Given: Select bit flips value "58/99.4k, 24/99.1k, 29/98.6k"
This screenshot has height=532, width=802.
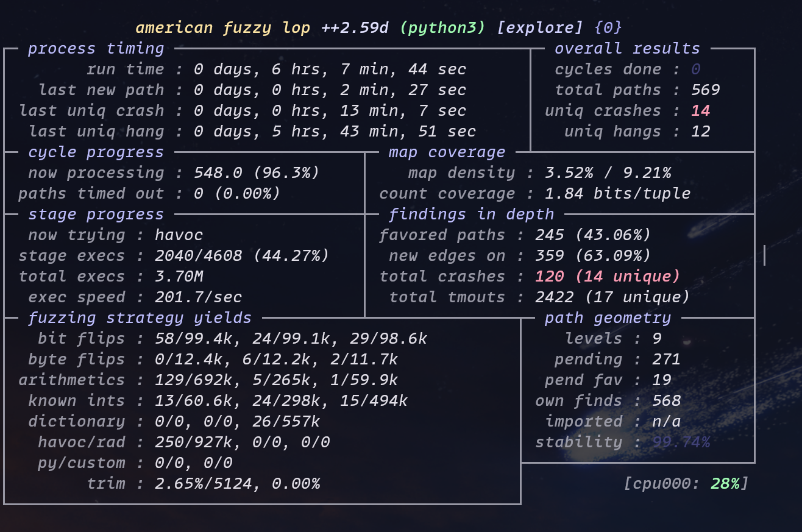Looking at the screenshot, I should tap(291, 339).
